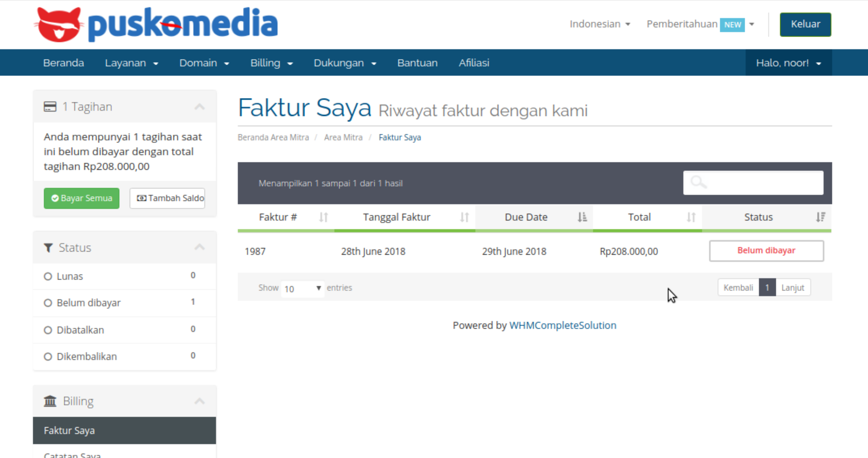Open the Show 10 entries dropdown
868x458 pixels.
[x=303, y=288]
